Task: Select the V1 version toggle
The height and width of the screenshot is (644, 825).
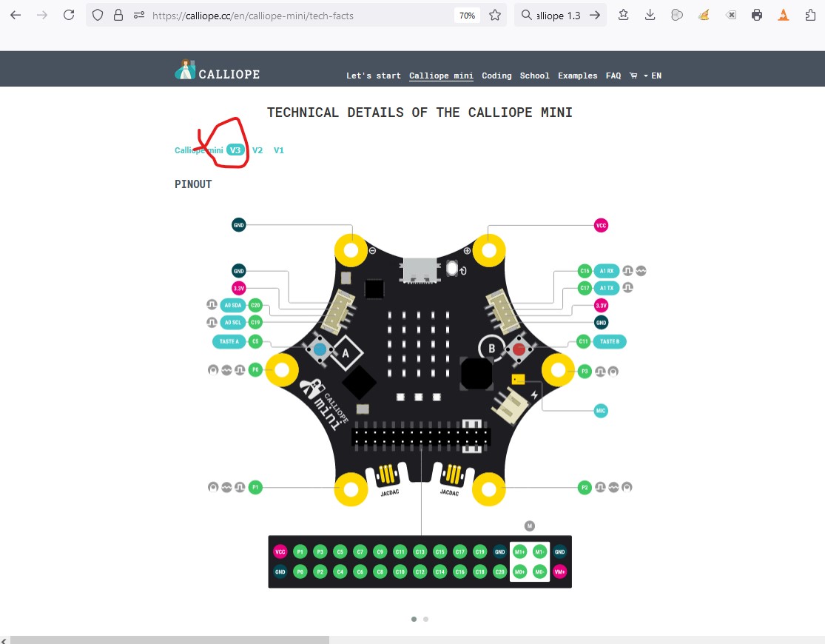Action: 278,150
